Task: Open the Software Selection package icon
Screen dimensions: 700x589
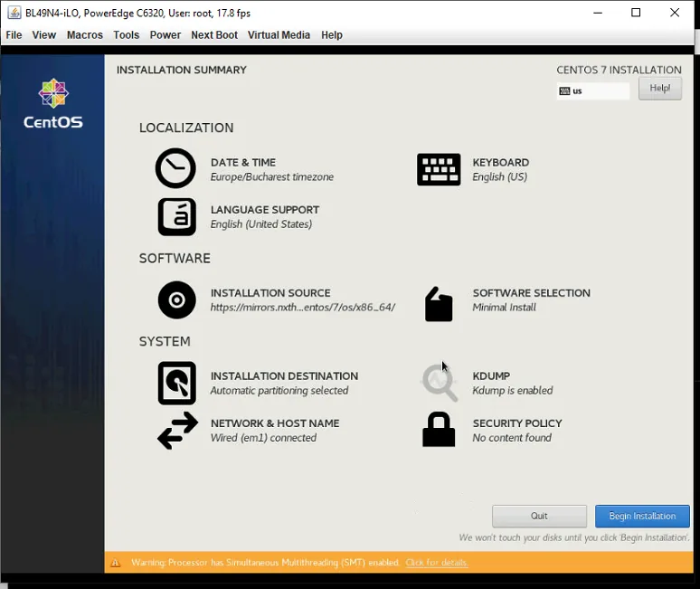Action: coord(439,304)
